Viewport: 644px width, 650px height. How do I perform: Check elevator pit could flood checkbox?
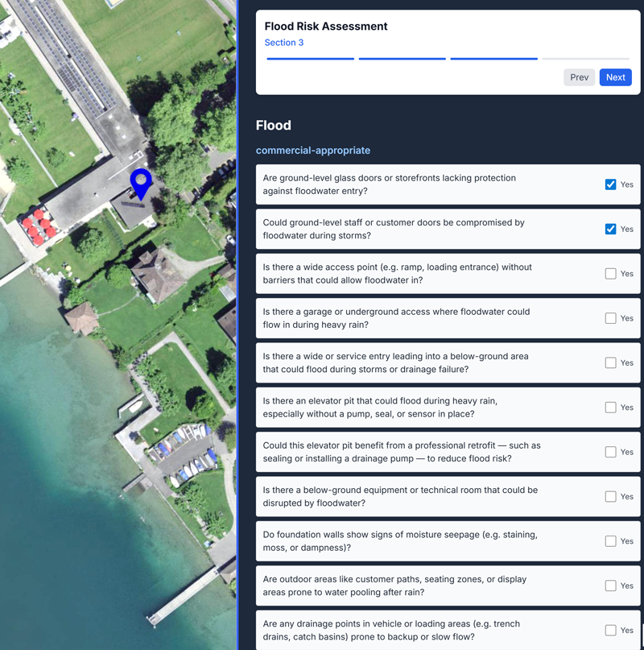tap(610, 407)
